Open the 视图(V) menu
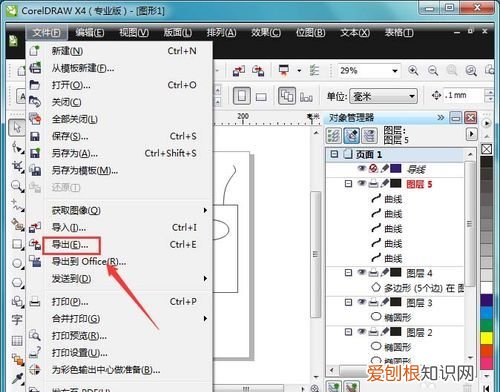This screenshot has width=500, height=392. pyautogui.click(x=134, y=33)
